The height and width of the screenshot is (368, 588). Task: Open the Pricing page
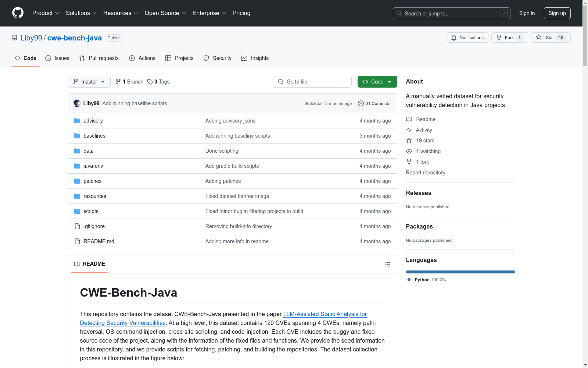pyautogui.click(x=241, y=13)
